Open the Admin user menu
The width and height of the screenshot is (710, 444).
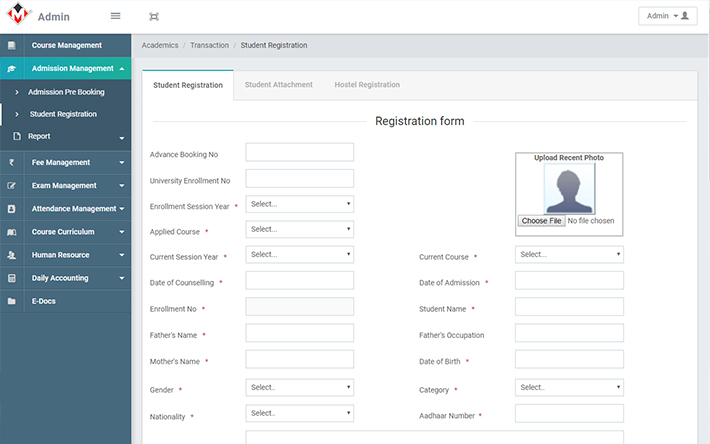[668, 16]
